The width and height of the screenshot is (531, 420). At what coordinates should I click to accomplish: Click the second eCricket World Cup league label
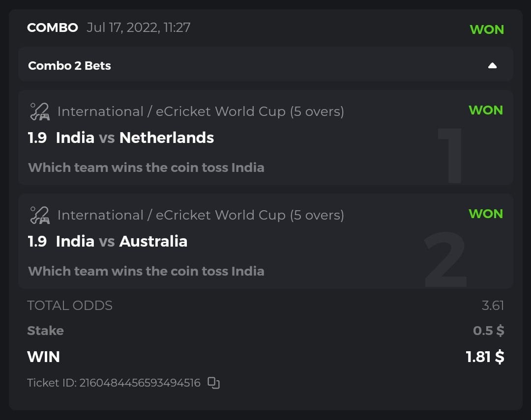pyautogui.click(x=201, y=215)
